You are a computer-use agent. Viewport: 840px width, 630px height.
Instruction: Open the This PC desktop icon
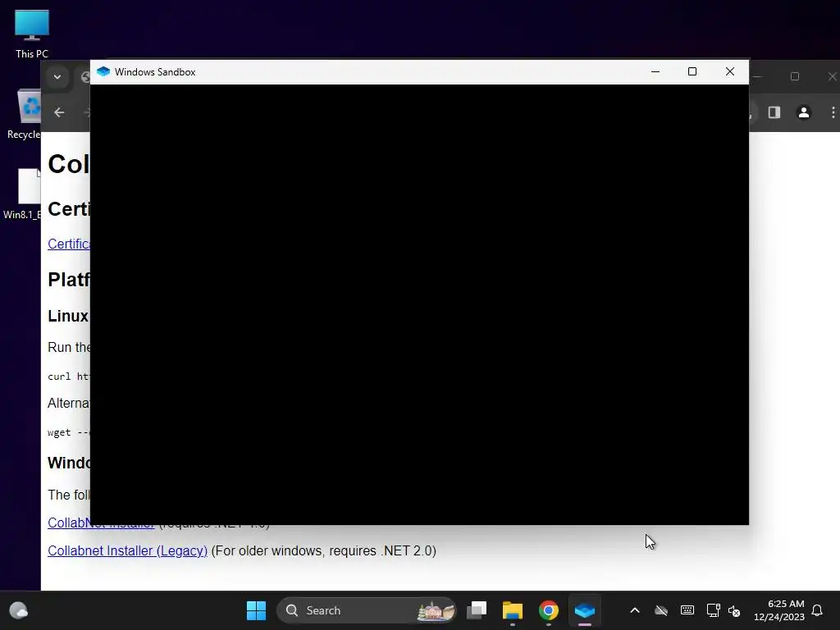32,33
